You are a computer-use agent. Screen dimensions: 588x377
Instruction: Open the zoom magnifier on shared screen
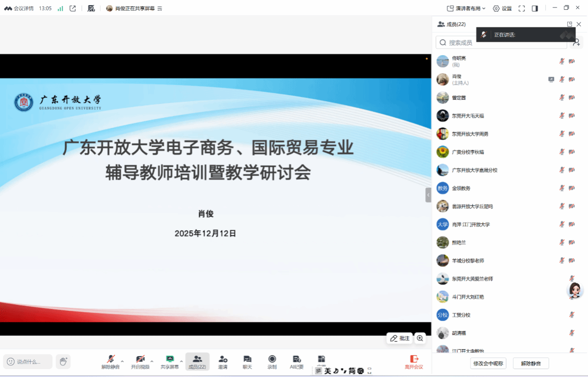tap(420, 338)
